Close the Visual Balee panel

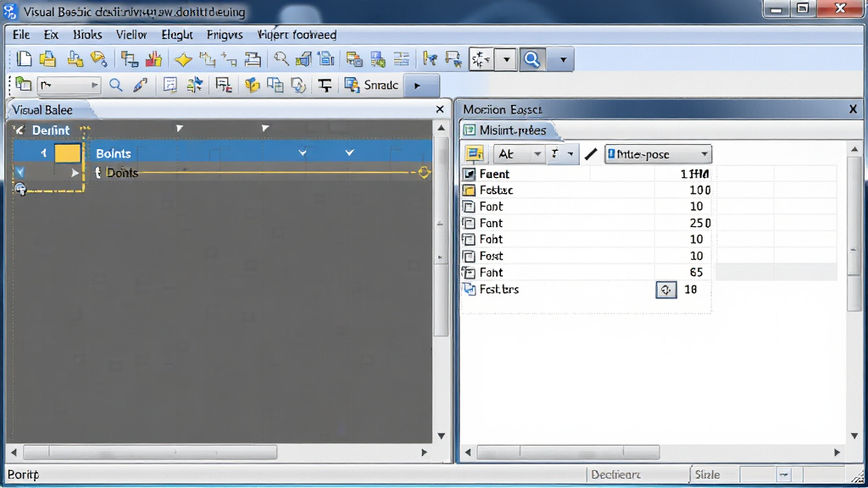440,109
